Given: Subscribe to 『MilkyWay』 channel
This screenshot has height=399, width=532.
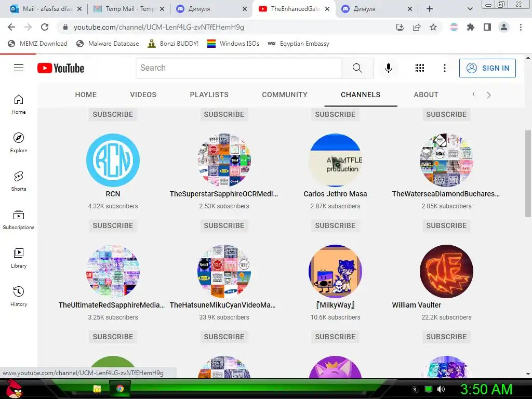Looking at the screenshot, I should tap(335, 337).
